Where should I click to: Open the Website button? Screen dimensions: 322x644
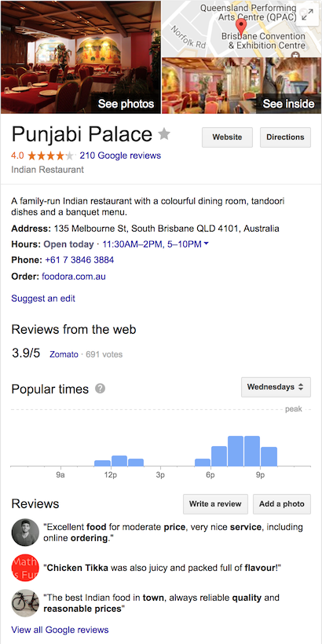coord(227,137)
